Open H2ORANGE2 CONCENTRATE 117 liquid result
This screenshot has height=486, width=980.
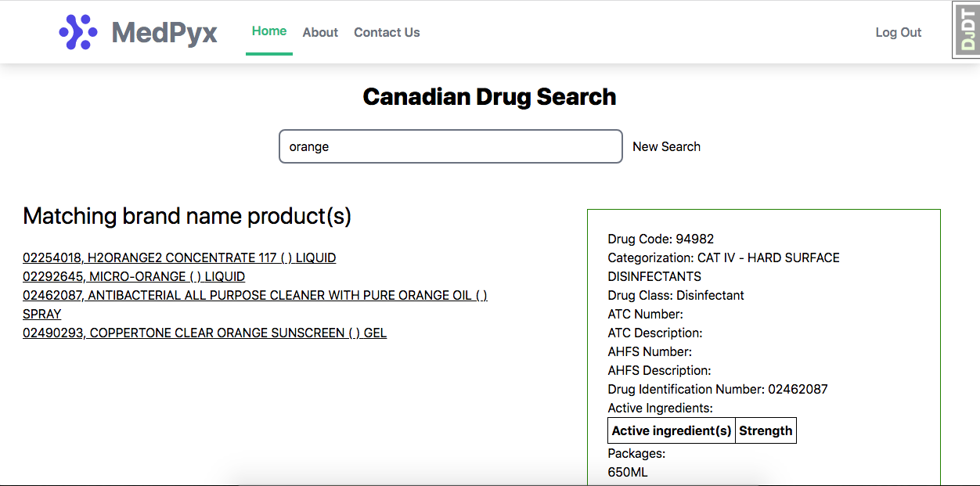(179, 257)
